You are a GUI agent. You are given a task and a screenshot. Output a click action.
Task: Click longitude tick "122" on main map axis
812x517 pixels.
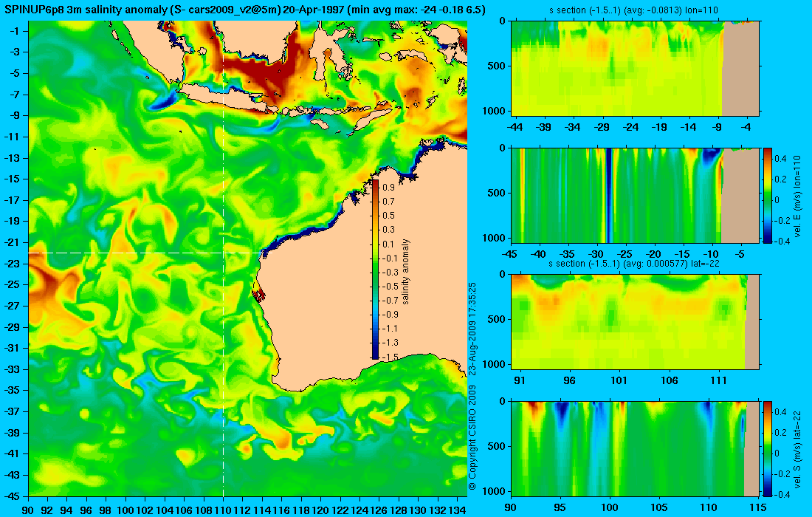pos(340,510)
